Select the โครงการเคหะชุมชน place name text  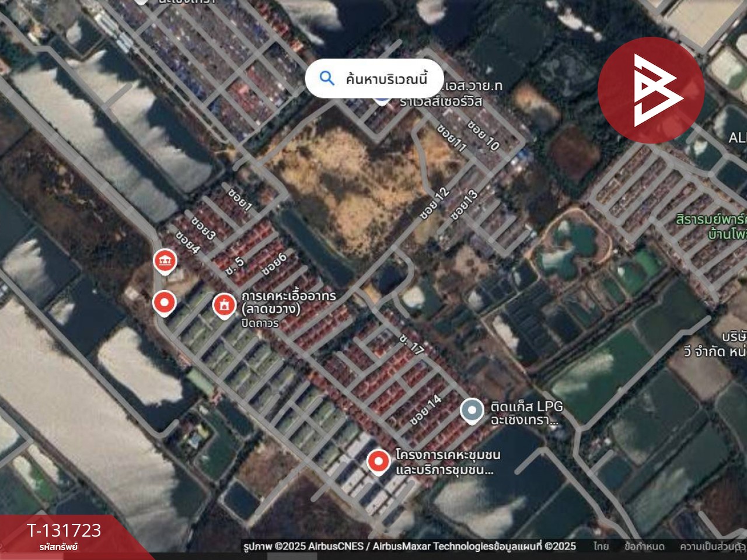click(448, 462)
